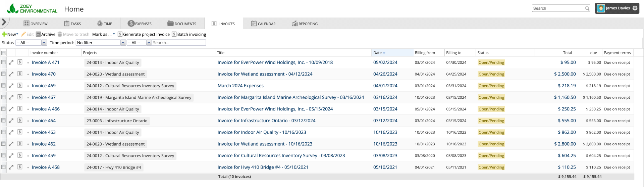The width and height of the screenshot is (644, 187).
Task: Click invoice document icon for Invoice 464
Action: [20, 121]
